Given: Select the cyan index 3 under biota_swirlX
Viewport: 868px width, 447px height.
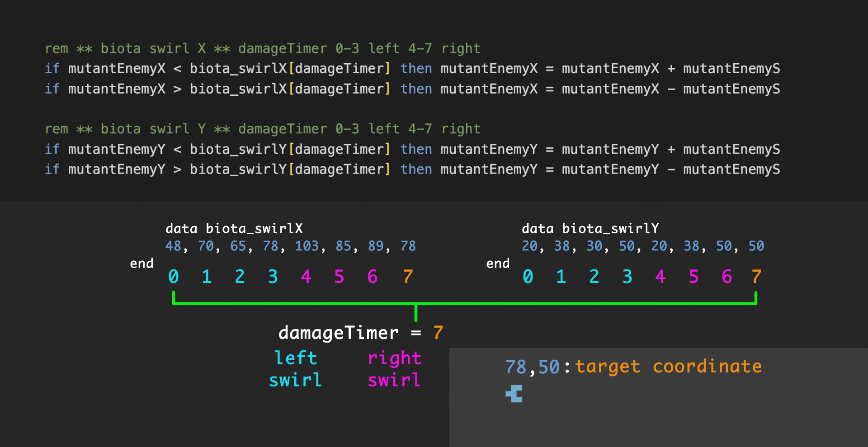Looking at the screenshot, I should [273, 277].
